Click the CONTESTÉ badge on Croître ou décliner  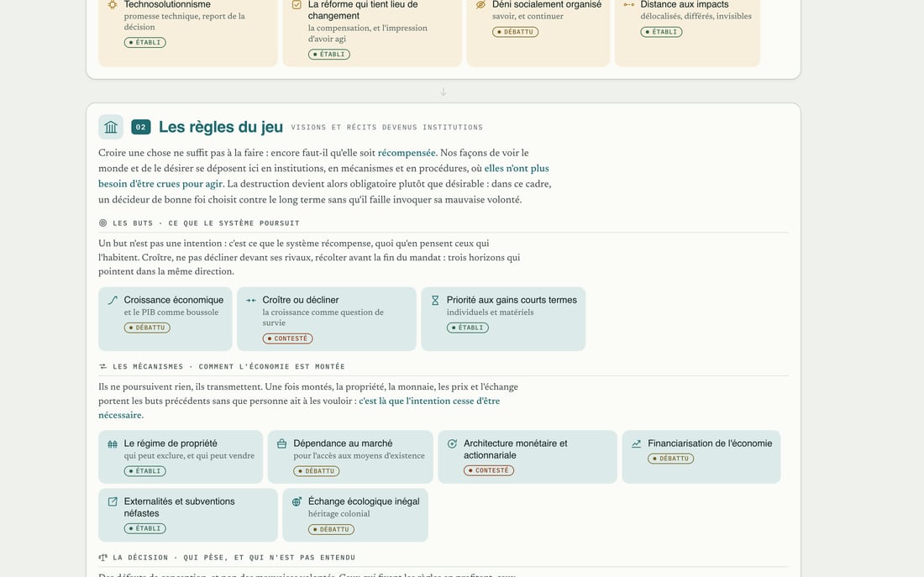(287, 338)
